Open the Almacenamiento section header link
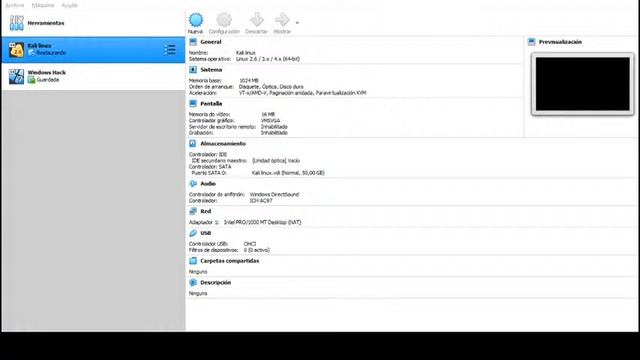This screenshot has height=360, width=640. tap(223, 144)
